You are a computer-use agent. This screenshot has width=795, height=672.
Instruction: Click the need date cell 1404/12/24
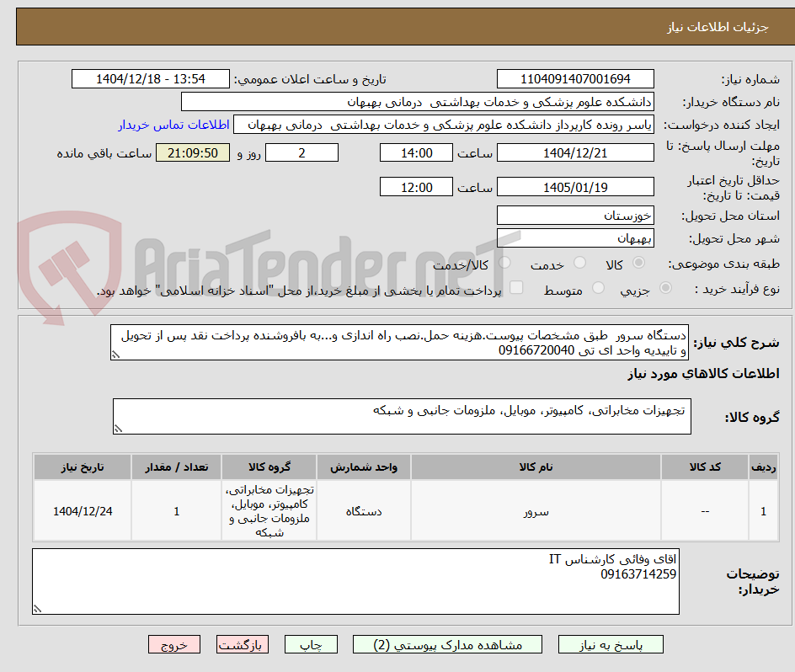tap(83, 511)
